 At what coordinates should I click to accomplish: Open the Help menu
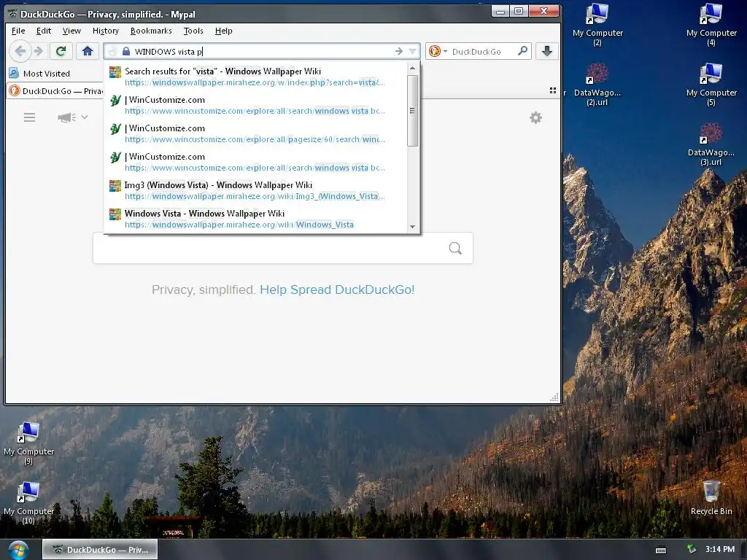click(223, 31)
